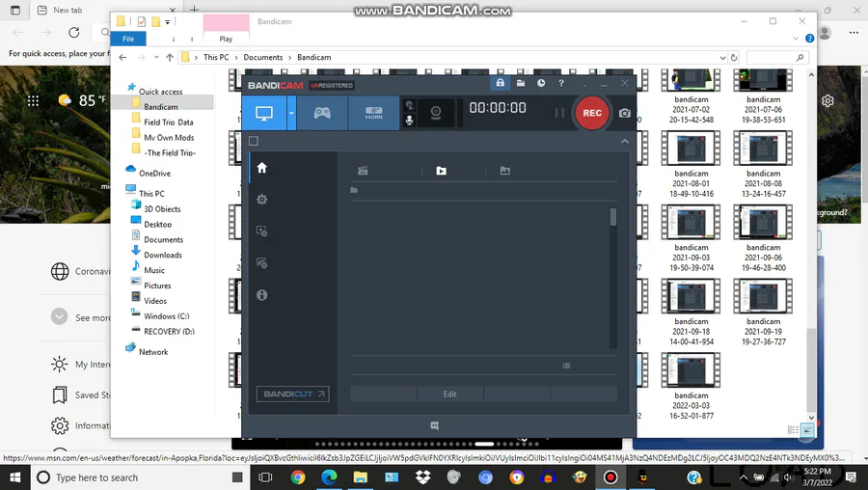Switch to HDMI device recording mode
Screen dimensions: 868x490
373,113
